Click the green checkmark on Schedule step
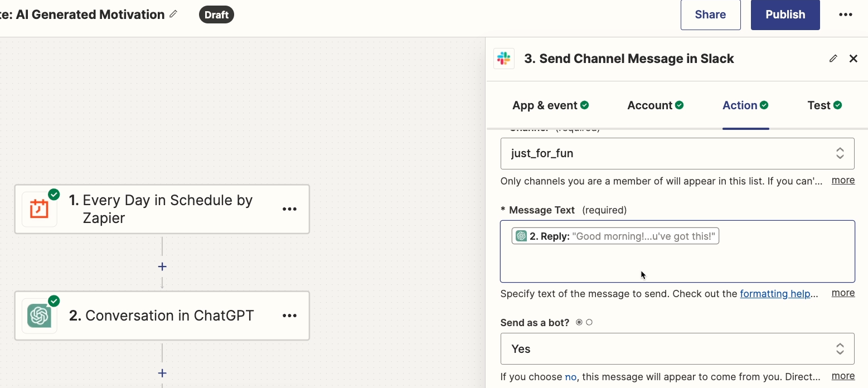Image resolution: width=868 pixels, height=388 pixels. [x=54, y=194]
